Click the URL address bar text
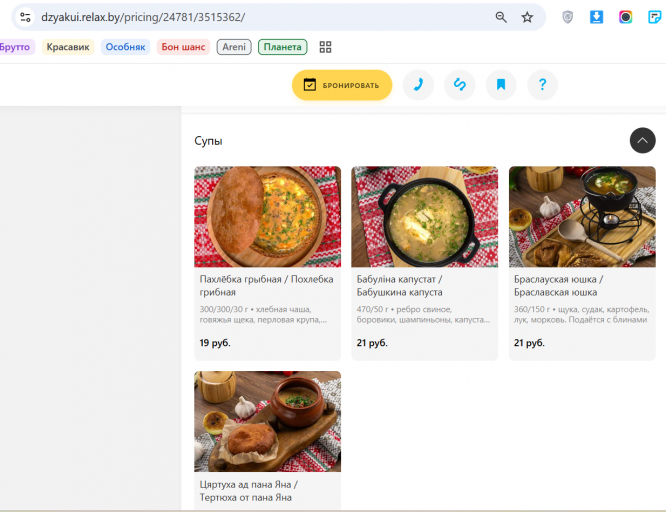The image size is (666, 512). (x=143, y=17)
